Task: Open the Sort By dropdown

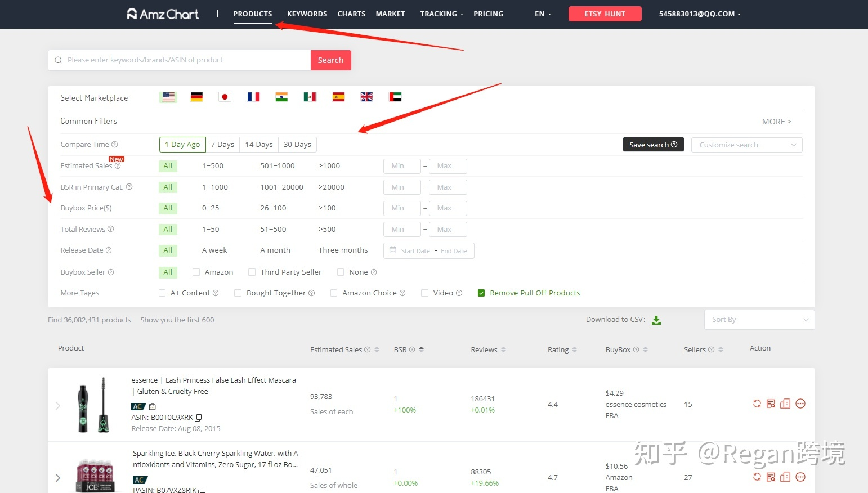Action: tap(759, 320)
